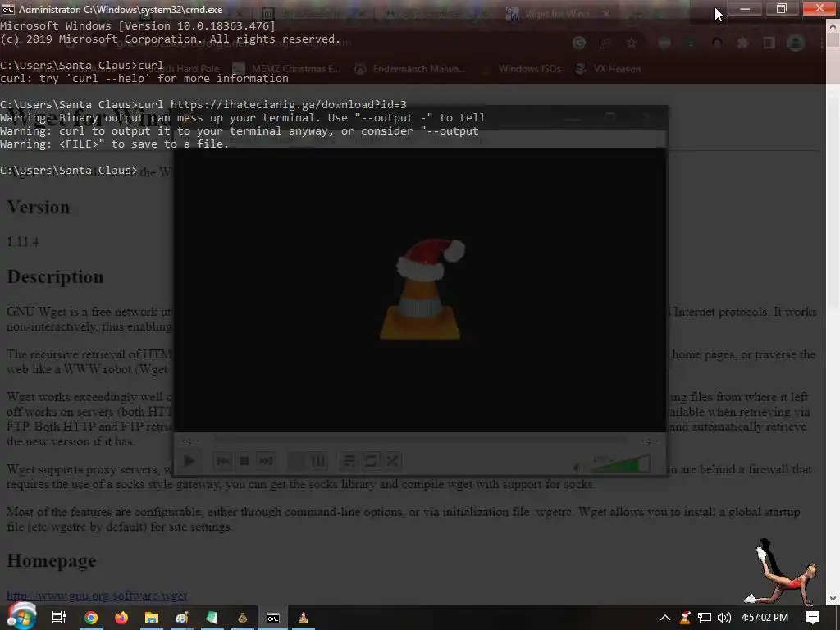Open extended settings in the VLC window

(318, 461)
